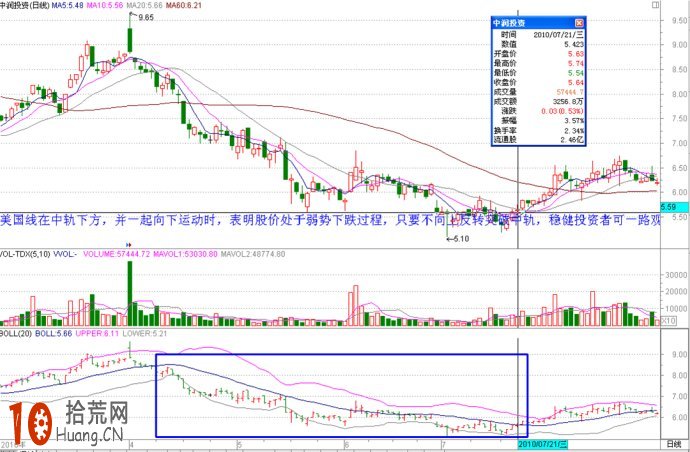
Task: Click the 9.85 high price label
Action: (146, 18)
